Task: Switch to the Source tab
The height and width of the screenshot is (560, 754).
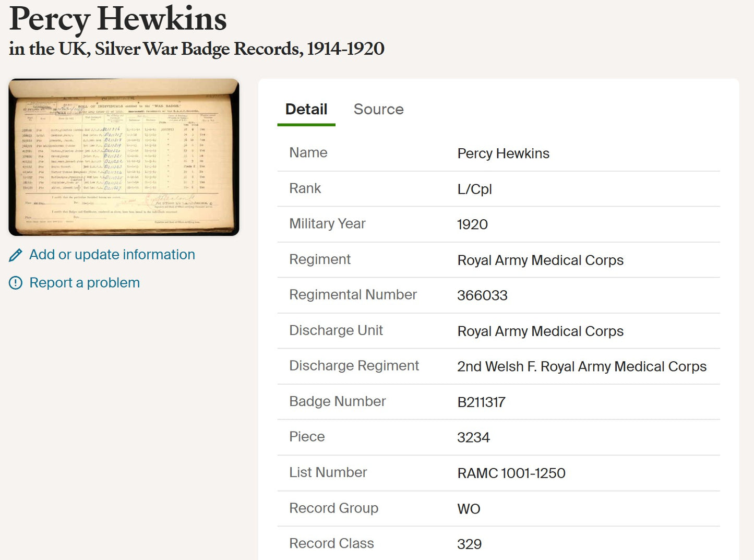Action: pyautogui.click(x=378, y=109)
